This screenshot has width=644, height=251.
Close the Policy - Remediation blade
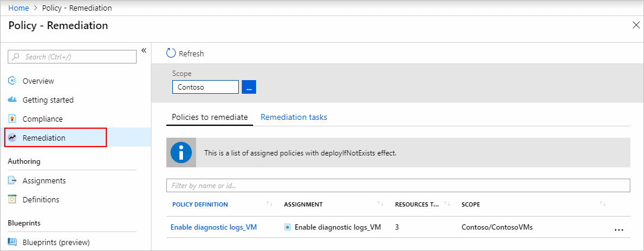636,25
